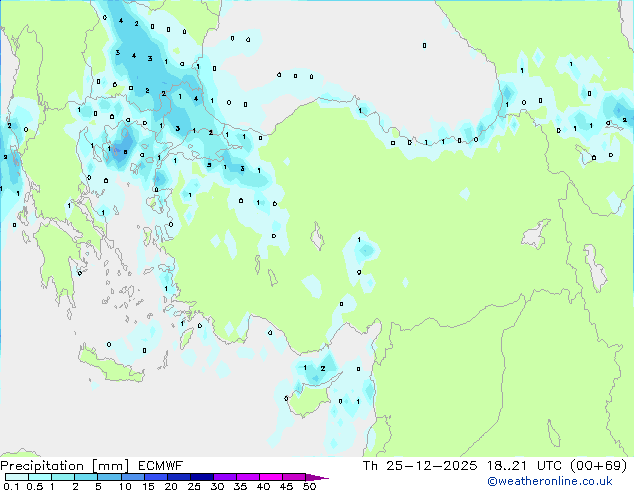Click the '0.5' legend scale label

pos(35,486)
